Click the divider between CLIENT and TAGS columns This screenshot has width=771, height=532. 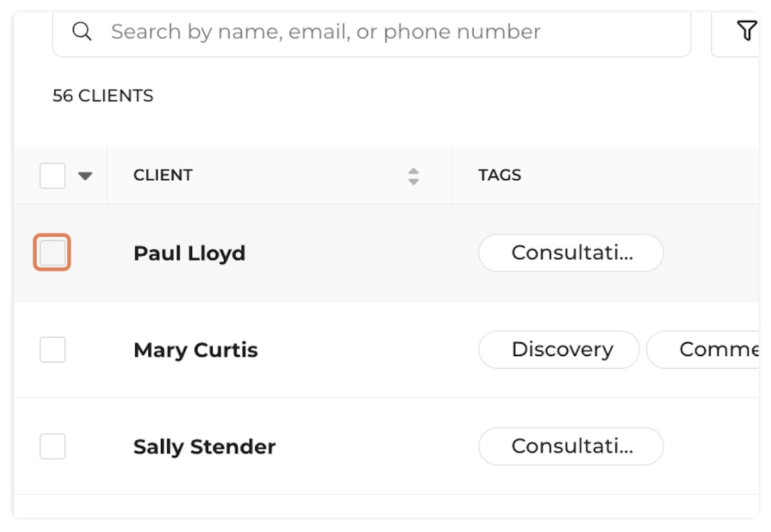[x=452, y=176]
